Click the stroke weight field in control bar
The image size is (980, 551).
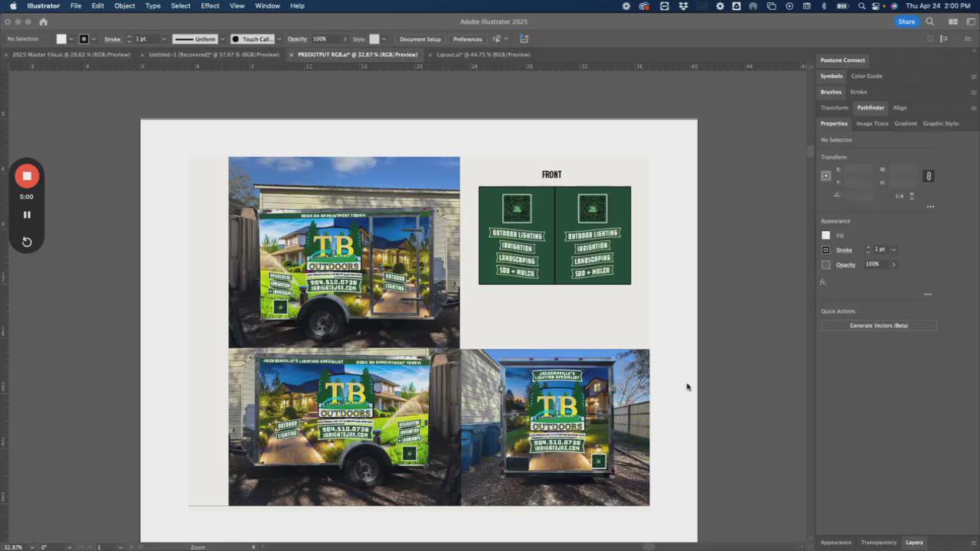(146, 39)
